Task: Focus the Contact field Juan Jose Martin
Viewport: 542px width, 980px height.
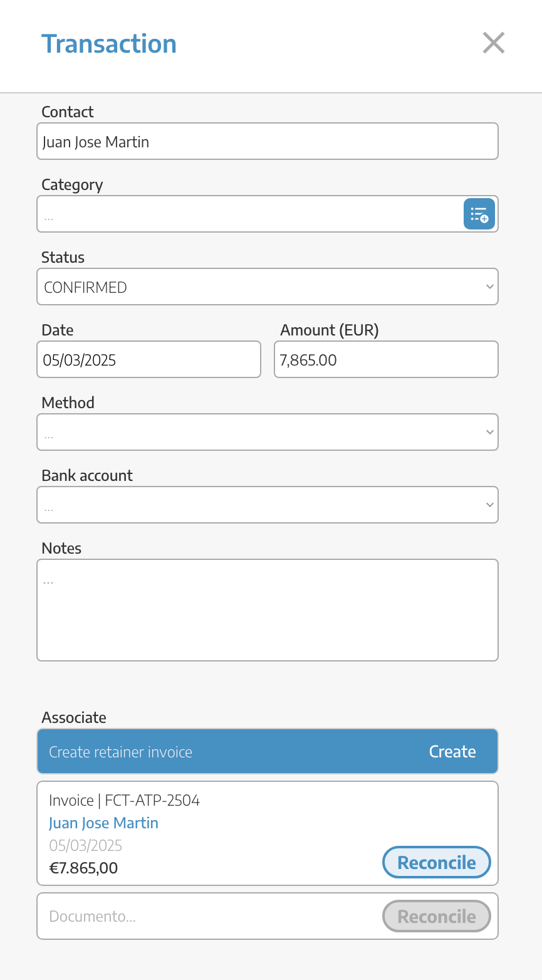Action: 268,141
